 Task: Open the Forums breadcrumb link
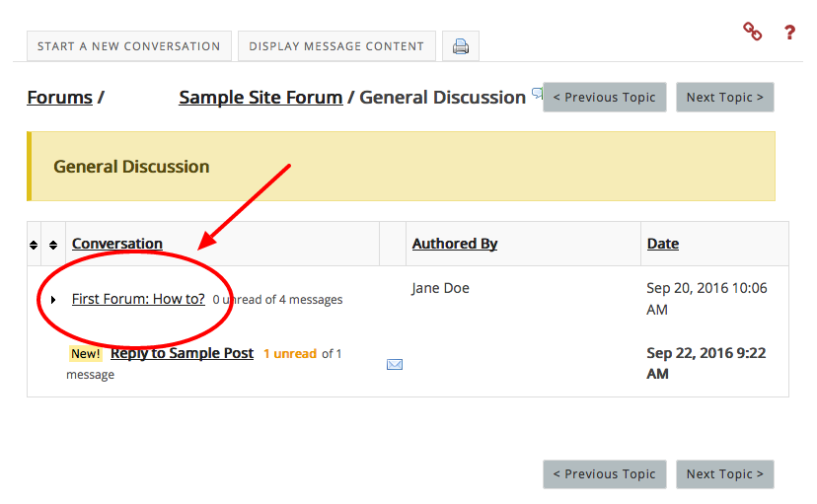click(x=59, y=98)
